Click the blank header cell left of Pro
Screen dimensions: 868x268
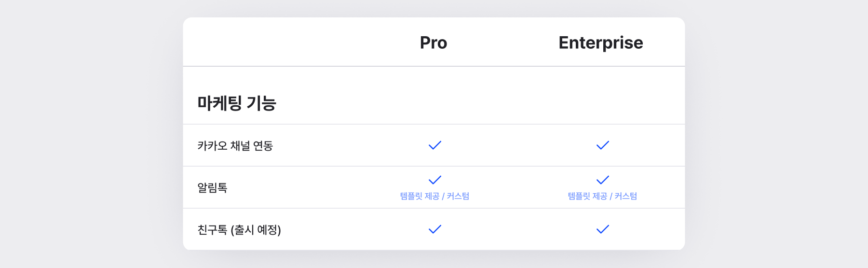(270, 42)
